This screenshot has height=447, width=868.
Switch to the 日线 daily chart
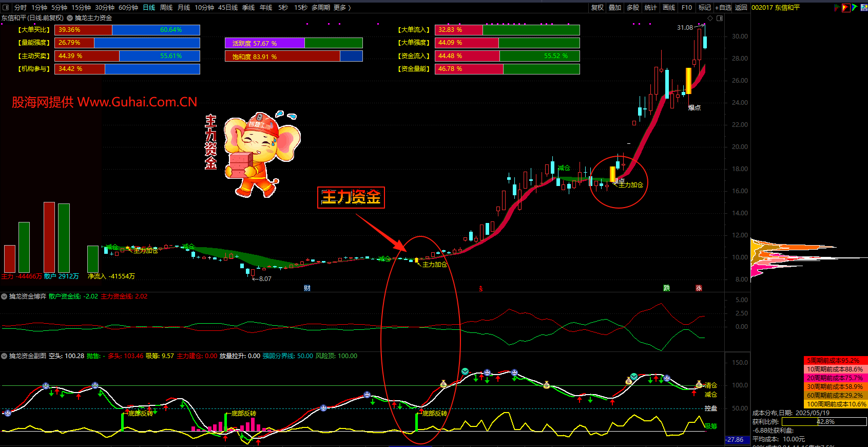click(x=149, y=7)
